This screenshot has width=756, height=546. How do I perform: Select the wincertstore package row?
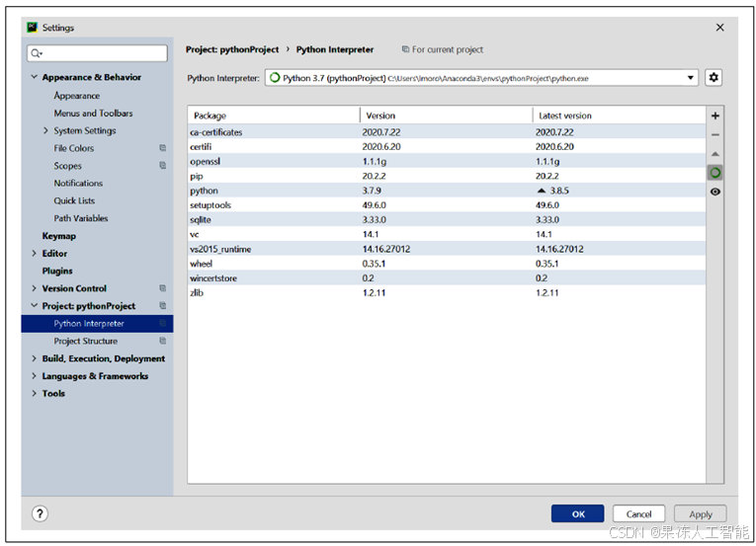(x=447, y=278)
